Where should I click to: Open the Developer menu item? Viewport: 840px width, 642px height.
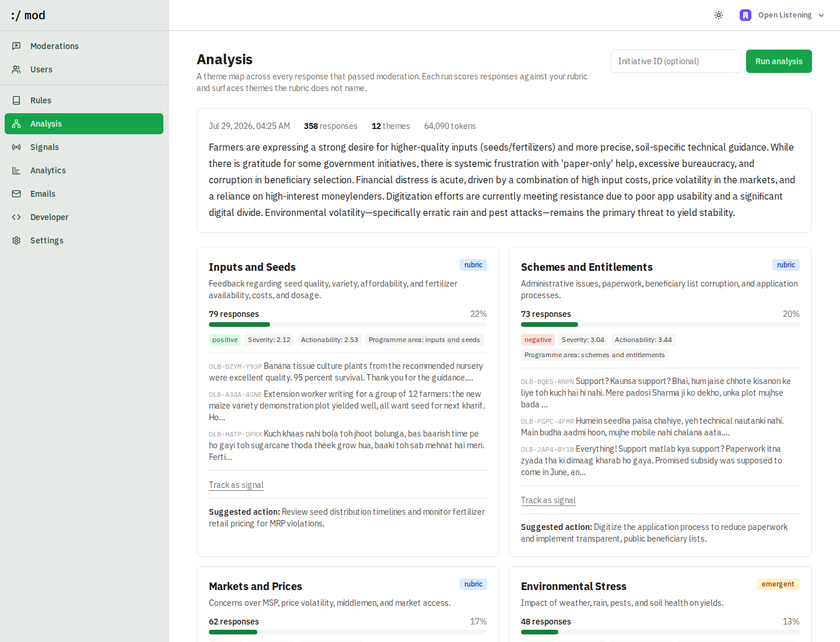[84, 217]
